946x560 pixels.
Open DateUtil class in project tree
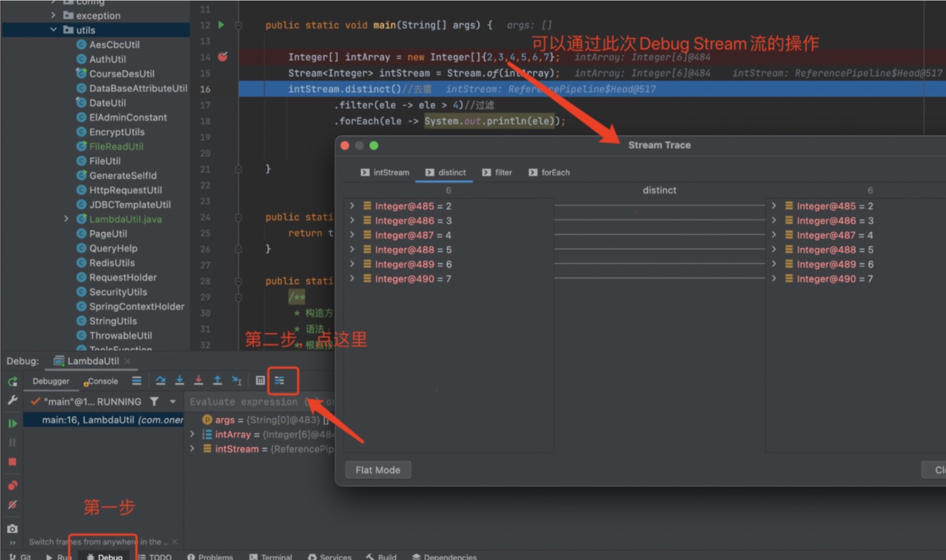[x=101, y=103]
